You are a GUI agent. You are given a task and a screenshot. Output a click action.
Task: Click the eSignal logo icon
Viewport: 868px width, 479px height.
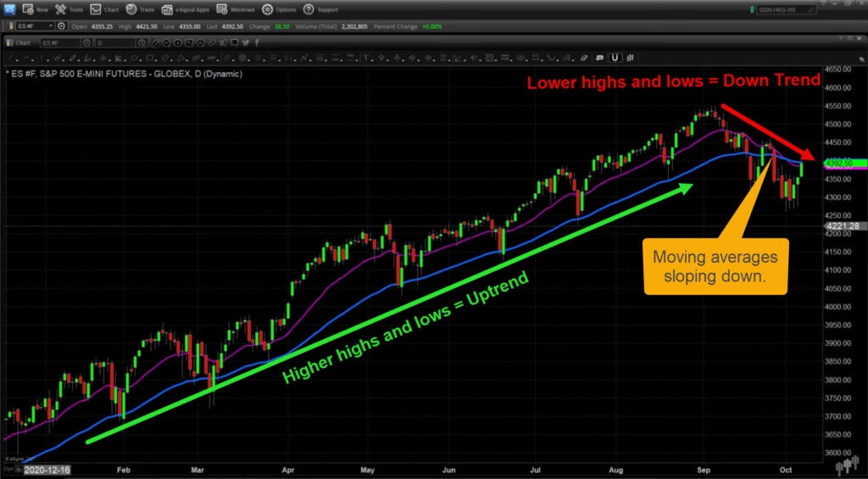tap(9, 9)
